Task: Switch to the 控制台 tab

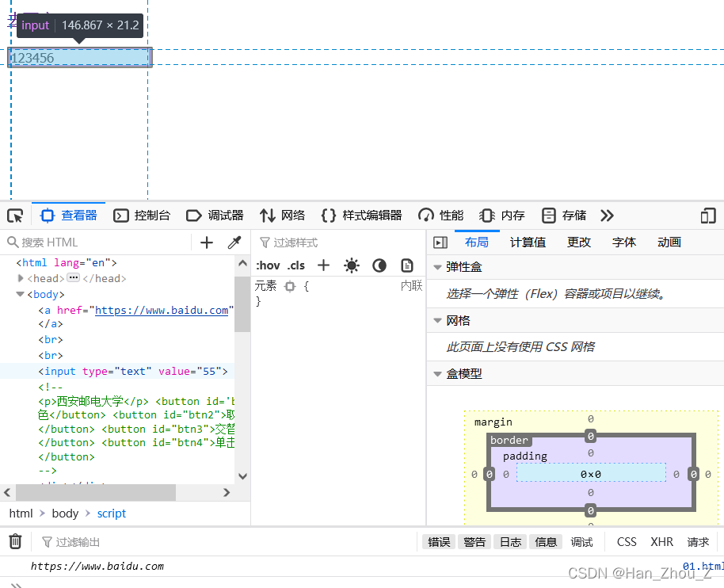Action: click(x=142, y=216)
